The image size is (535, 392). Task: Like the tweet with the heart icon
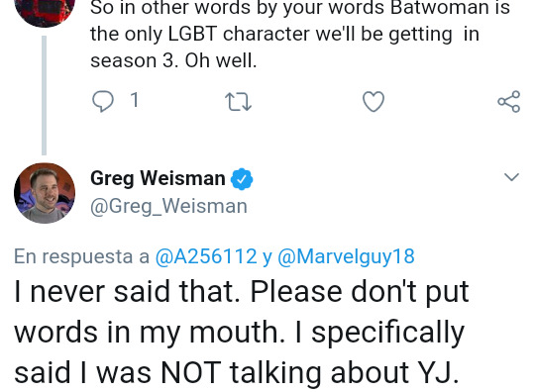[x=374, y=102]
